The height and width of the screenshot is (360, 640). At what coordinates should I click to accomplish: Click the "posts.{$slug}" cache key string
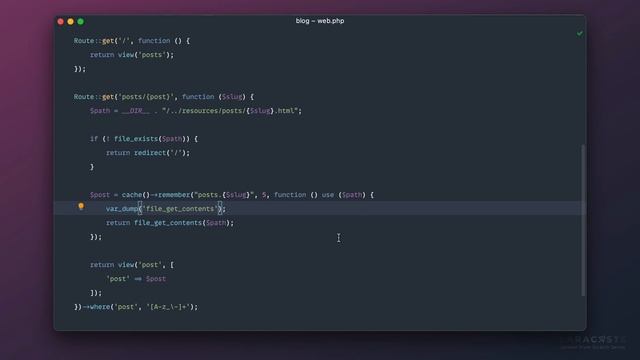click(224, 195)
